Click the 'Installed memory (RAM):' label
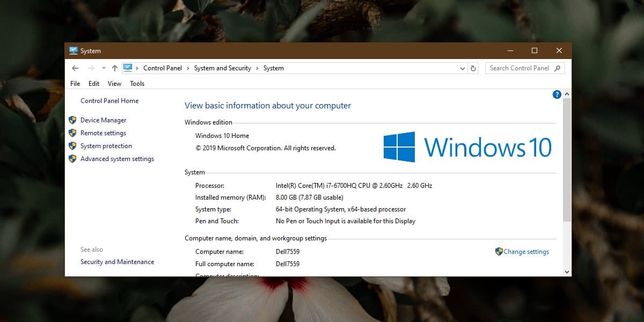The height and width of the screenshot is (322, 644). click(231, 197)
